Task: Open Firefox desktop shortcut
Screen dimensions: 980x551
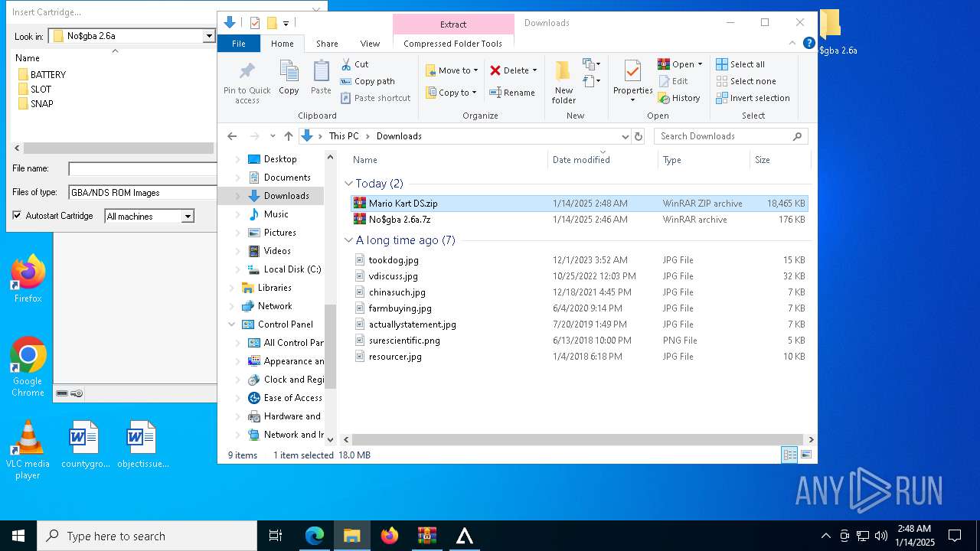Action: click(x=28, y=279)
